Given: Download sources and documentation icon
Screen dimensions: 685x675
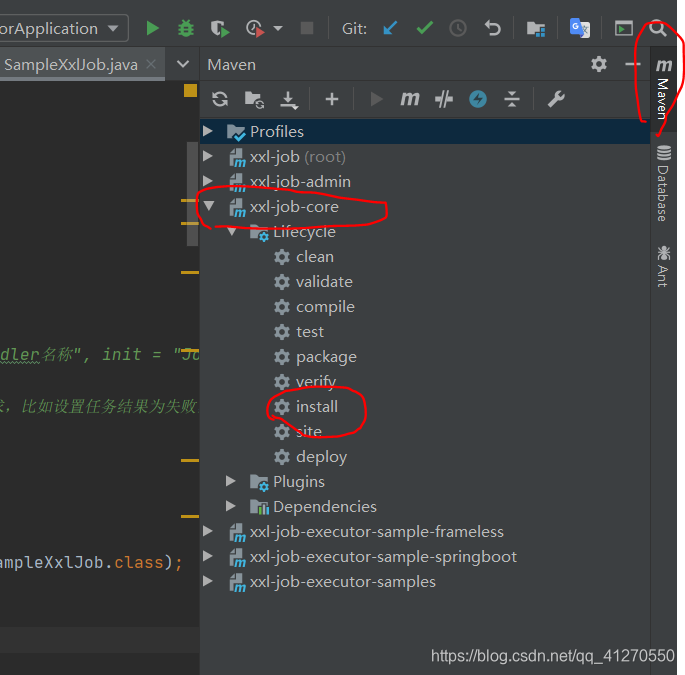Looking at the screenshot, I should point(288,100).
